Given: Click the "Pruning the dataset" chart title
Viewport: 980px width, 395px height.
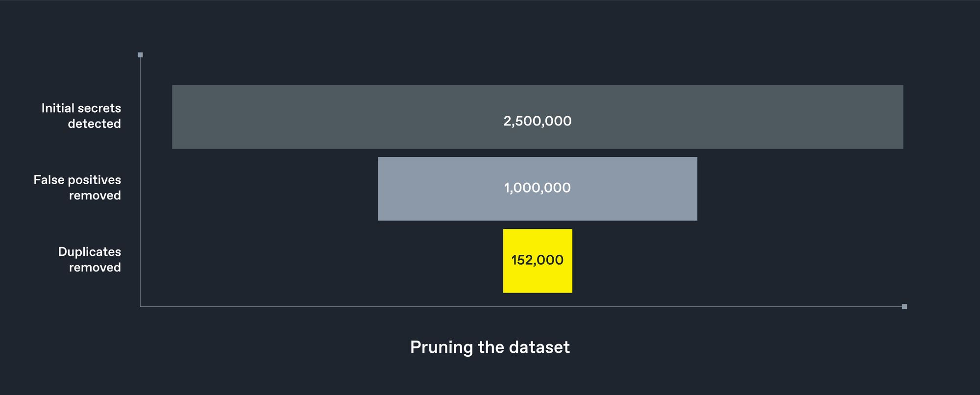Looking at the screenshot, I should (490, 347).
